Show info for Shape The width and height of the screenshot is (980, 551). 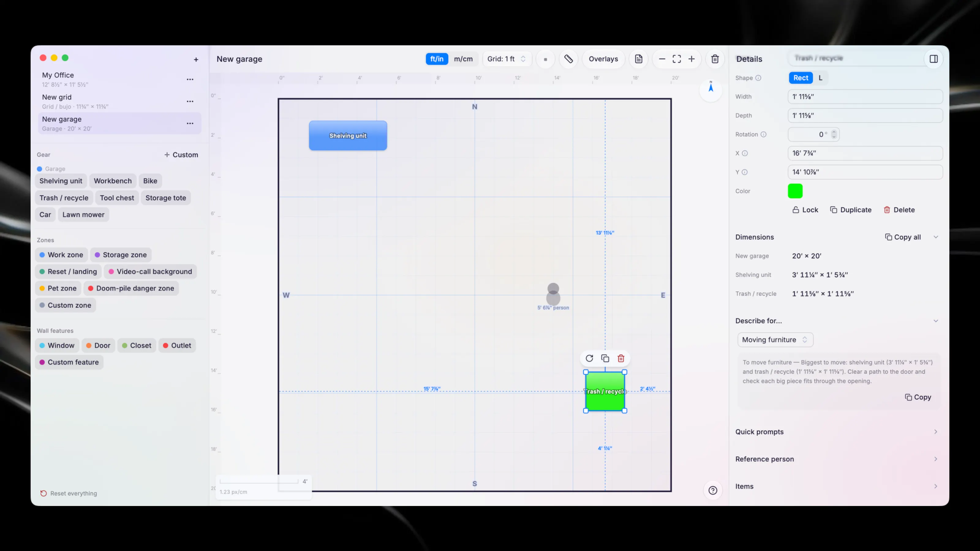[758, 78]
